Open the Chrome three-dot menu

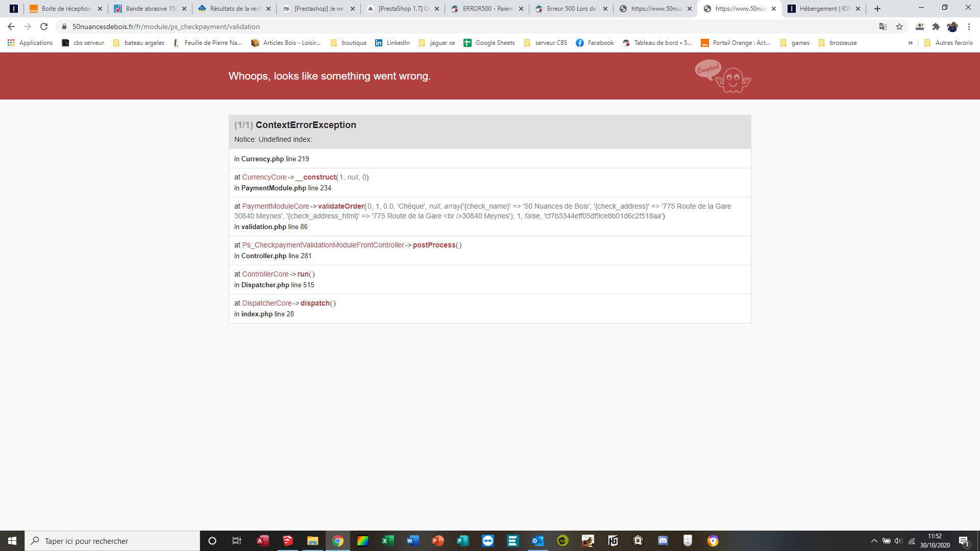[969, 27]
